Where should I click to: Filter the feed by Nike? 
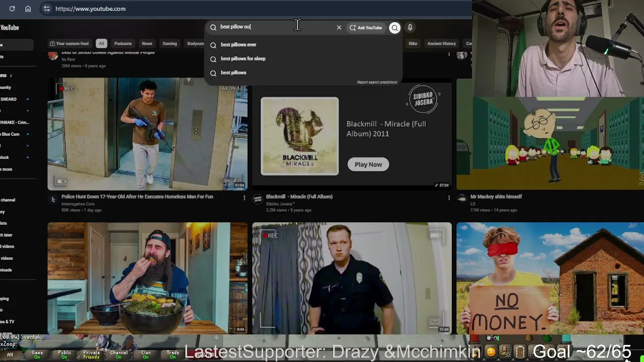click(x=413, y=44)
